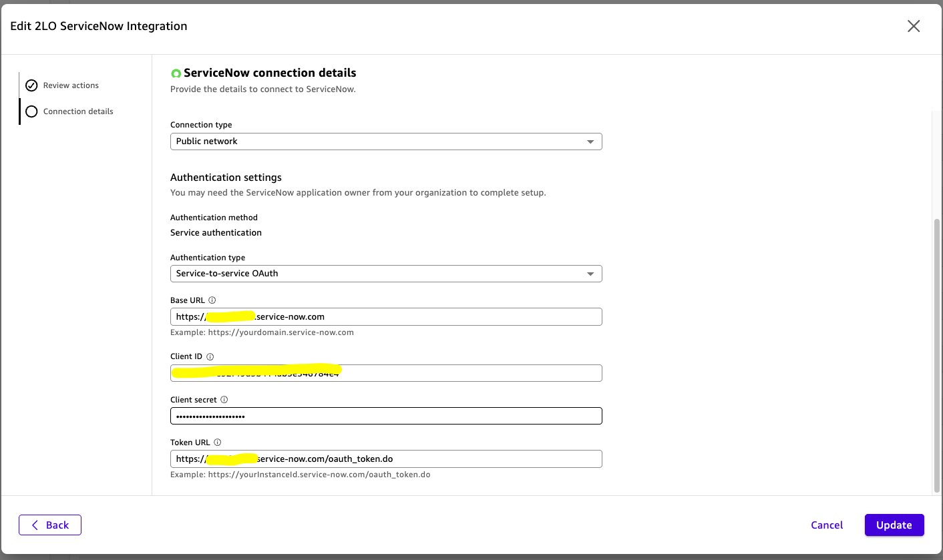Expand the Authentication type dropdown
This screenshot has width=943, height=560.
pos(386,274)
